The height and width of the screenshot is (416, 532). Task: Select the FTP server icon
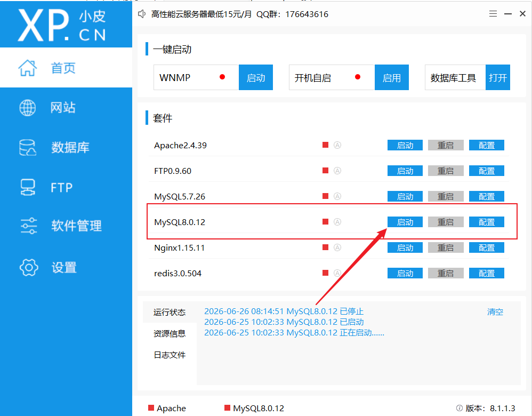(x=28, y=187)
